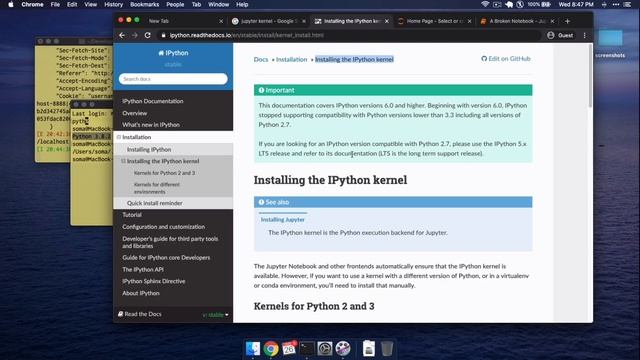Screen dimensions: 640x360
Task: Close the A Broken Notebook tab
Action: coord(552,21)
